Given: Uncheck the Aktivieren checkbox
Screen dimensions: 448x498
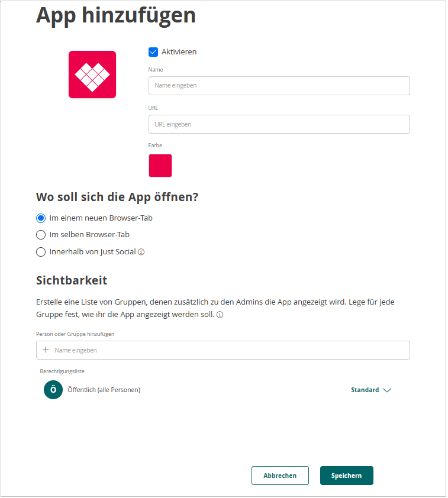Looking at the screenshot, I should click(153, 52).
